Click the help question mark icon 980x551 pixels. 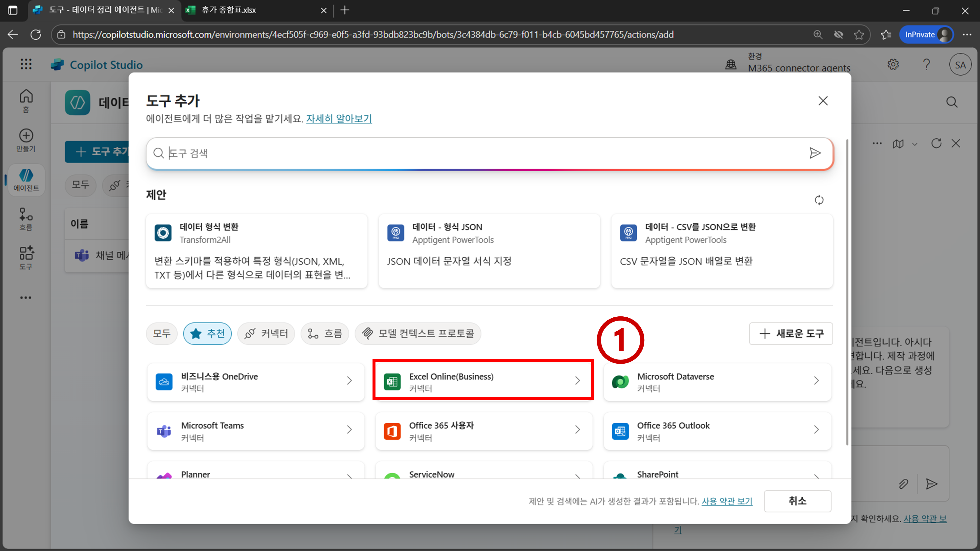click(926, 64)
